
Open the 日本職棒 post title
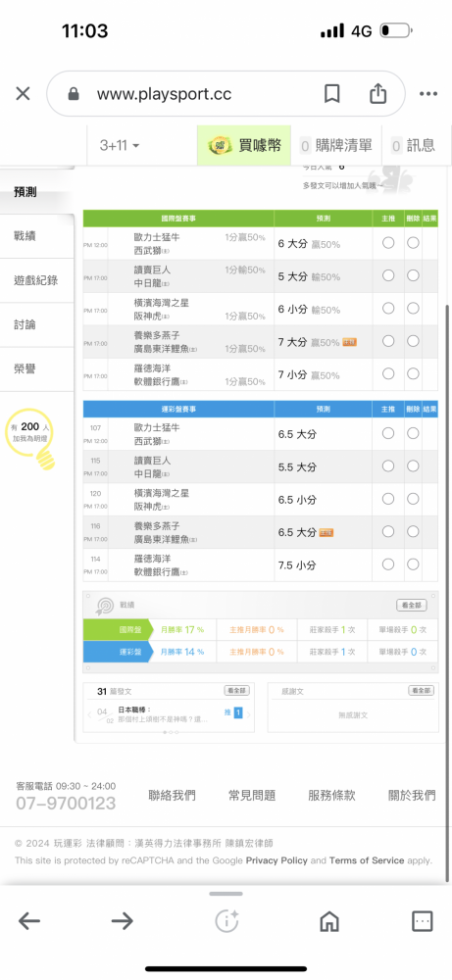[x=134, y=710]
